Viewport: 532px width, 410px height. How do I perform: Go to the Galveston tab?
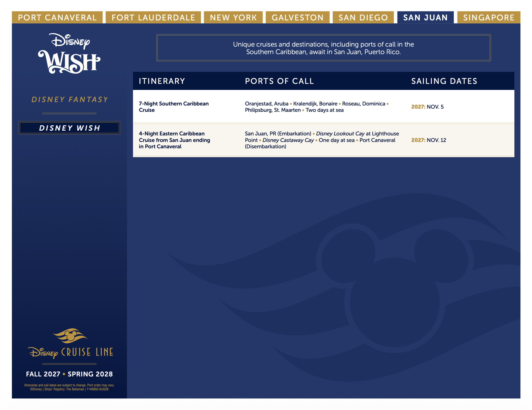click(x=297, y=17)
